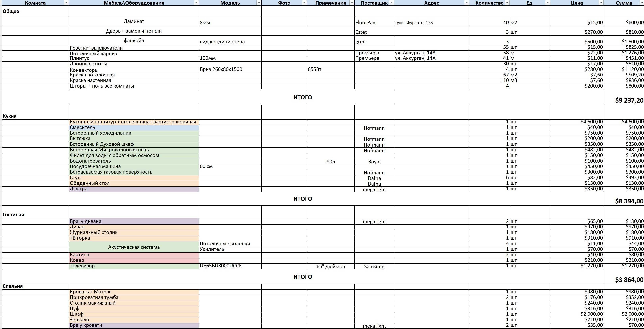Click the Samsung supplier cell
The width and height of the screenshot is (644, 329).
(x=374, y=266)
